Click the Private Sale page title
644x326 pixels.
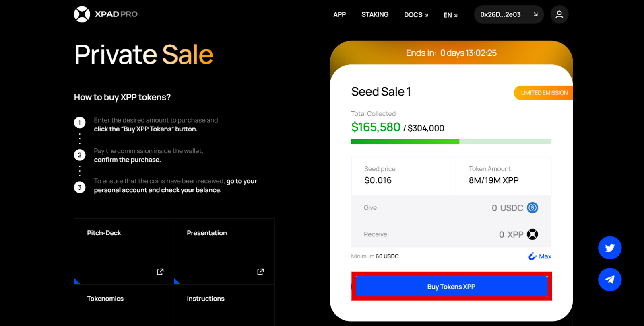[x=144, y=55]
